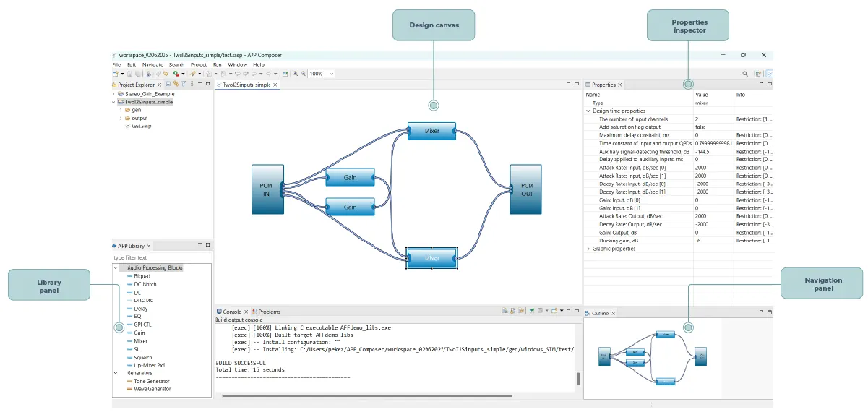Select Delay block in APP library
868x420 pixels.
point(141,309)
